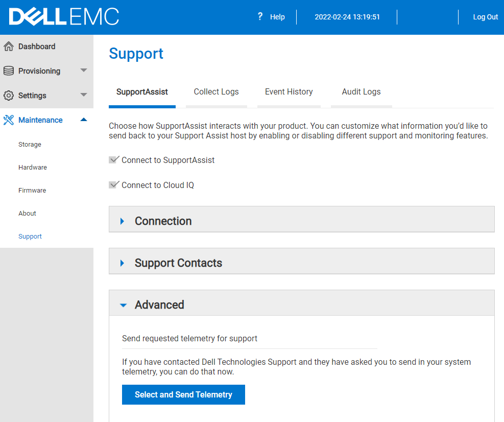504x422 pixels.
Task: Click the Select and Send Telemetry button
Action: click(x=183, y=394)
